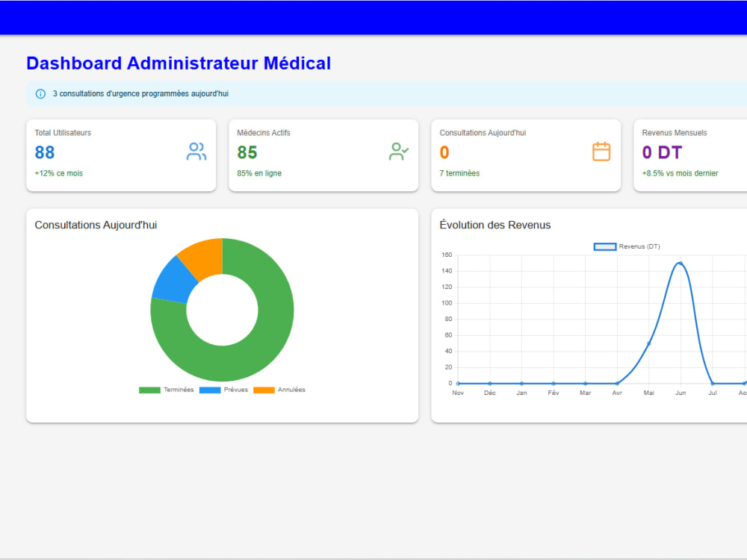
Task: Click the Total Utilisateurs value 88
Action: [x=45, y=152]
